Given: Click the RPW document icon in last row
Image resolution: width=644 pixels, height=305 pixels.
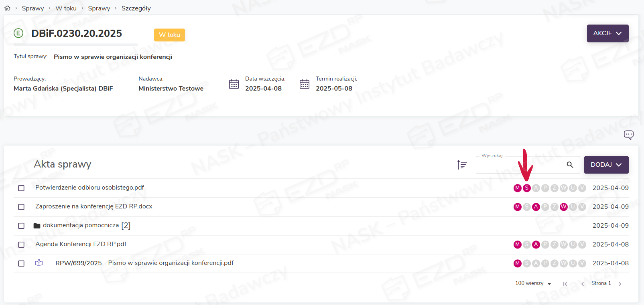Looking at the screenshot, I should [39, 263].
